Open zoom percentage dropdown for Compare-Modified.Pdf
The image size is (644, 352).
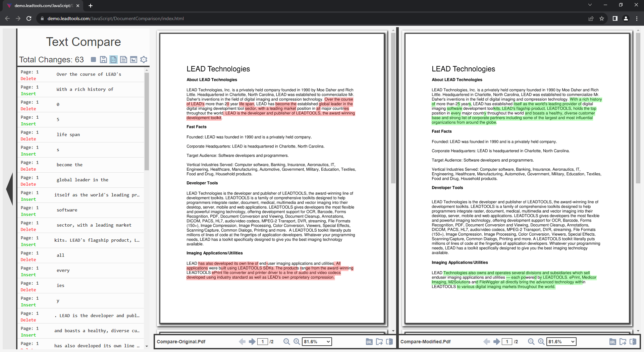click(561, 342)
